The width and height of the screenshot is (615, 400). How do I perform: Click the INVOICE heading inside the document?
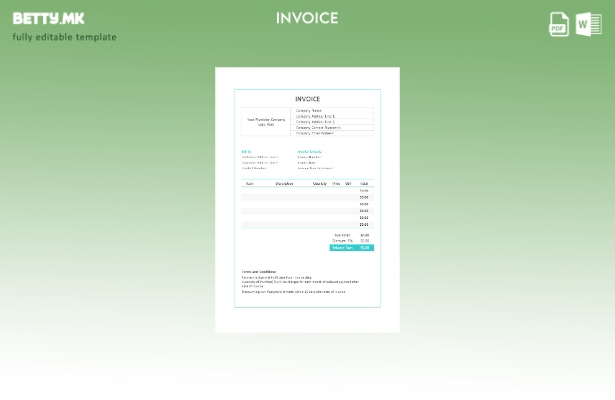(307, 99)
